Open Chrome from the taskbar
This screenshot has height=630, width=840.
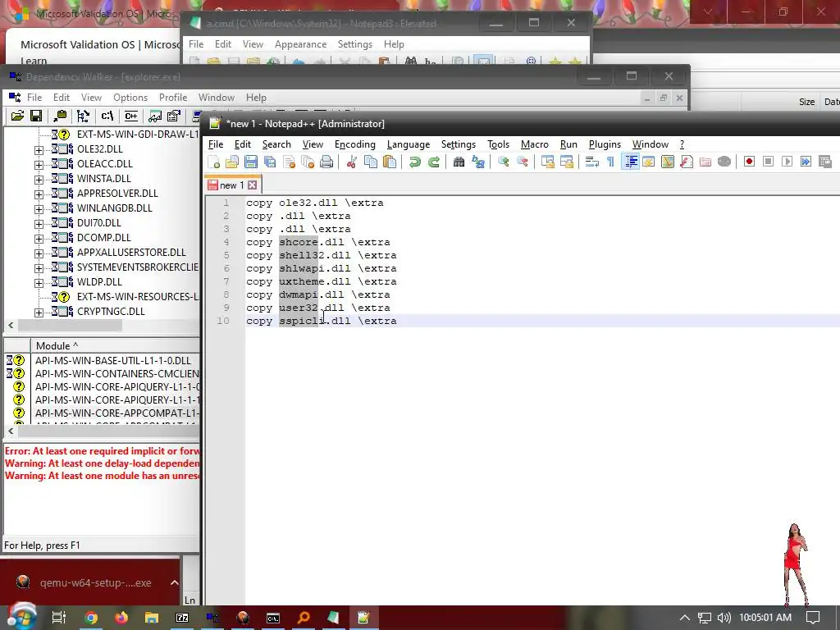point(91,618)
